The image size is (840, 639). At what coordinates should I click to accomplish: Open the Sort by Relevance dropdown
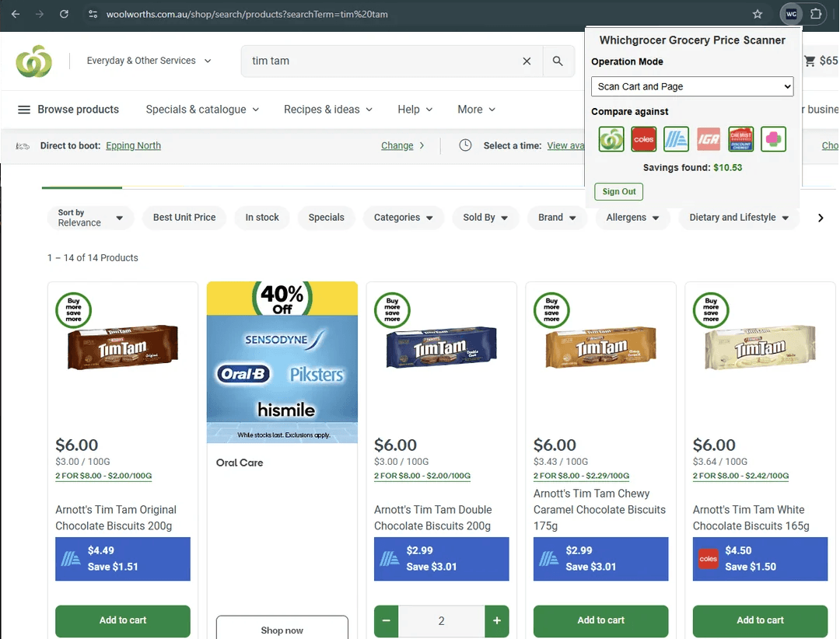tap(89, 218)
